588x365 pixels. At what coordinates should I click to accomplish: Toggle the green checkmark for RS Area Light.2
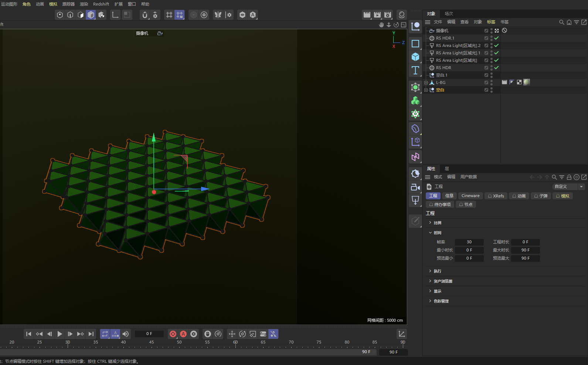496,45
